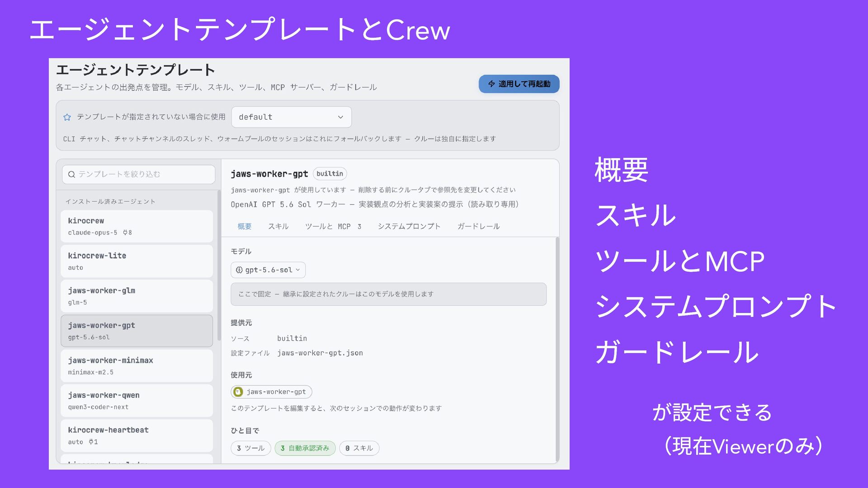Click the plug icon on the kirocrew card

pyautogui.click(x=125, y=233)
